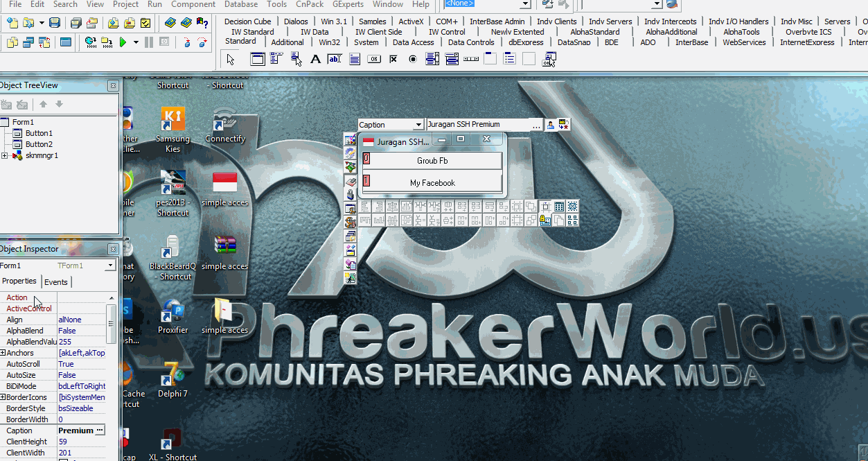Viewport: 868px width, 461px height.
Task: Select the Edit 'ab' component icon
Action: point(335,60)
